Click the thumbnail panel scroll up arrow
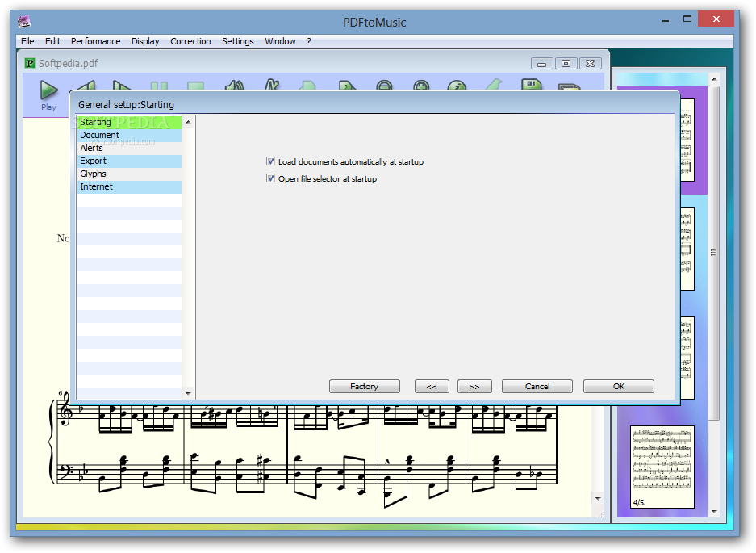Screen dimensions: 756x553 [714, 79]
